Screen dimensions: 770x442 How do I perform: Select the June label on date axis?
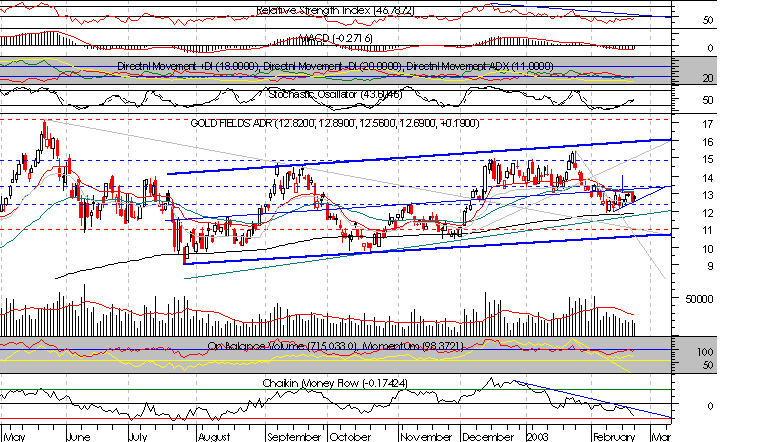(78, 437)
